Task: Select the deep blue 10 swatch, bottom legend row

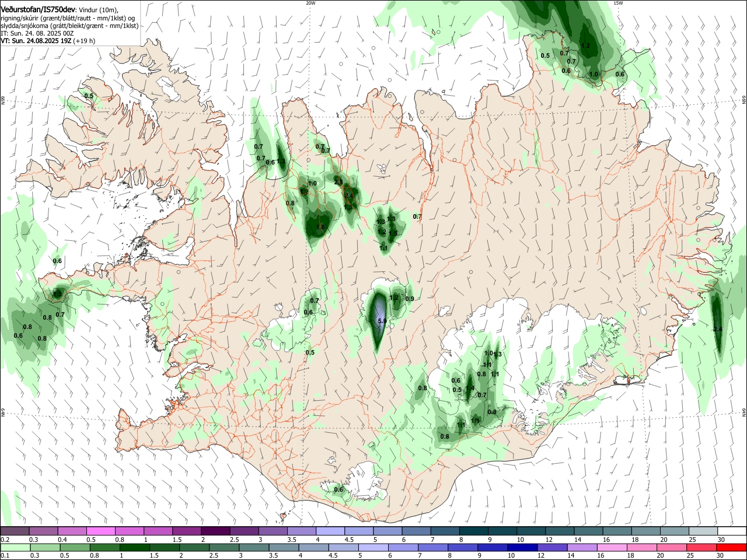Action: [x=522, y=547]
